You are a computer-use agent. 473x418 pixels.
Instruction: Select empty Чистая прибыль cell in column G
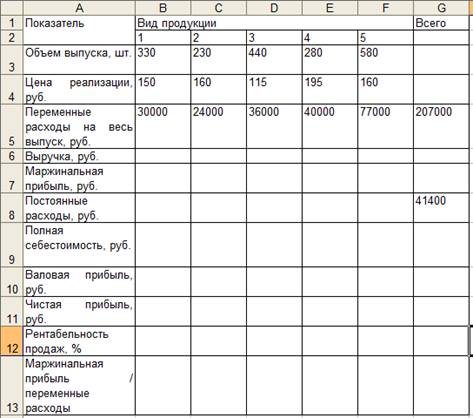pos(441,311)
